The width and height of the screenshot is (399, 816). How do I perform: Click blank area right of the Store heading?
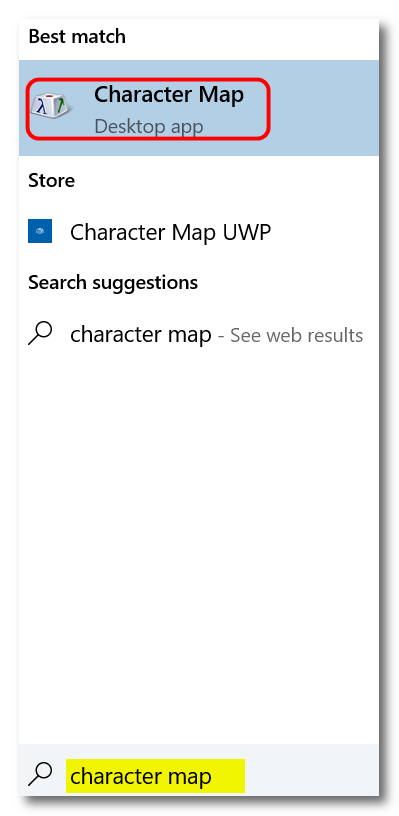pyautogui.click(x=227, y=181)
